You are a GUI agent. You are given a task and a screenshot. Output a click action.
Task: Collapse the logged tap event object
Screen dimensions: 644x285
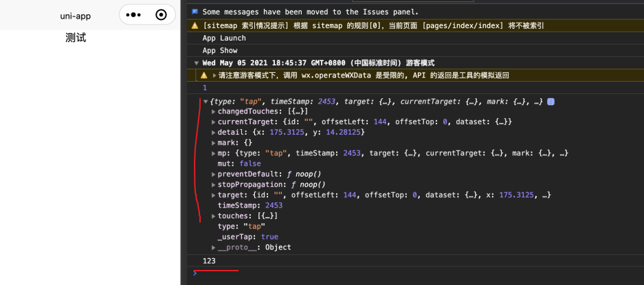click(x=206, y=102)
